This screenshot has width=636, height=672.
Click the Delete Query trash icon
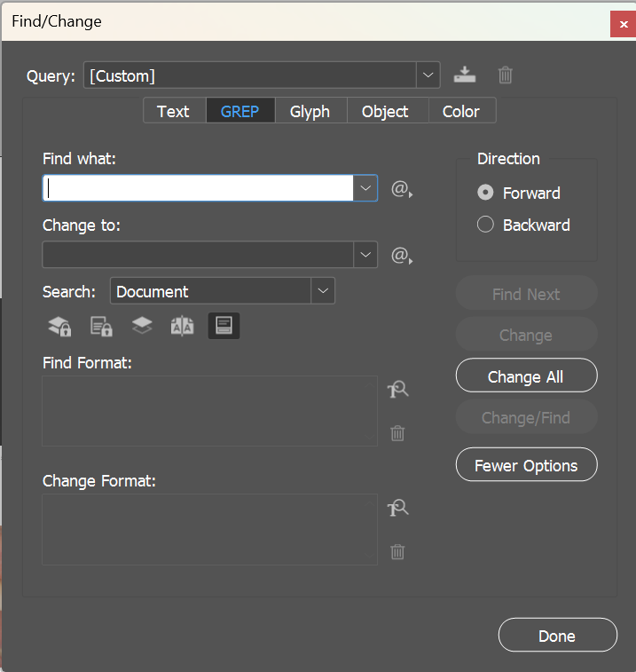click(x=505, y=75)
